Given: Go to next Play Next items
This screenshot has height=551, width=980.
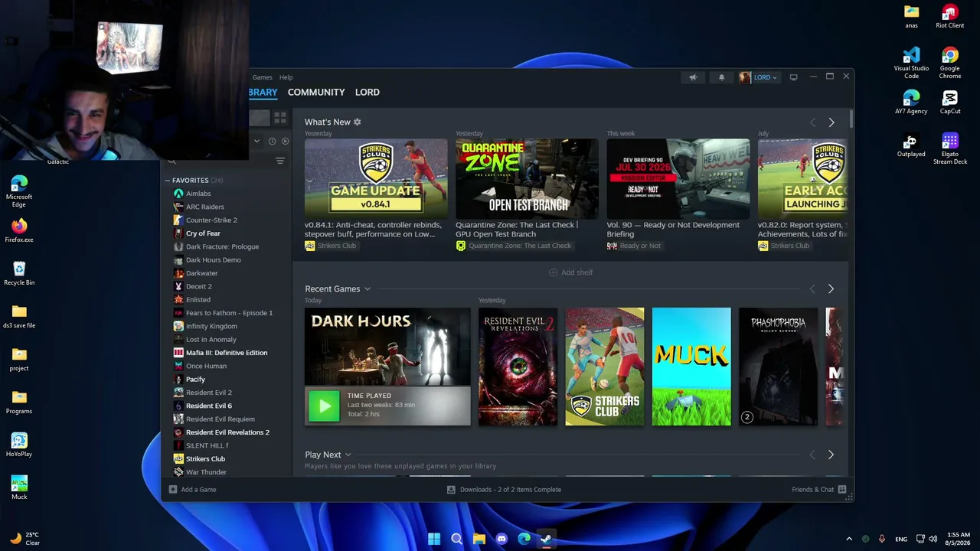Looking at the screenshot, I should (x=831, y=455).
